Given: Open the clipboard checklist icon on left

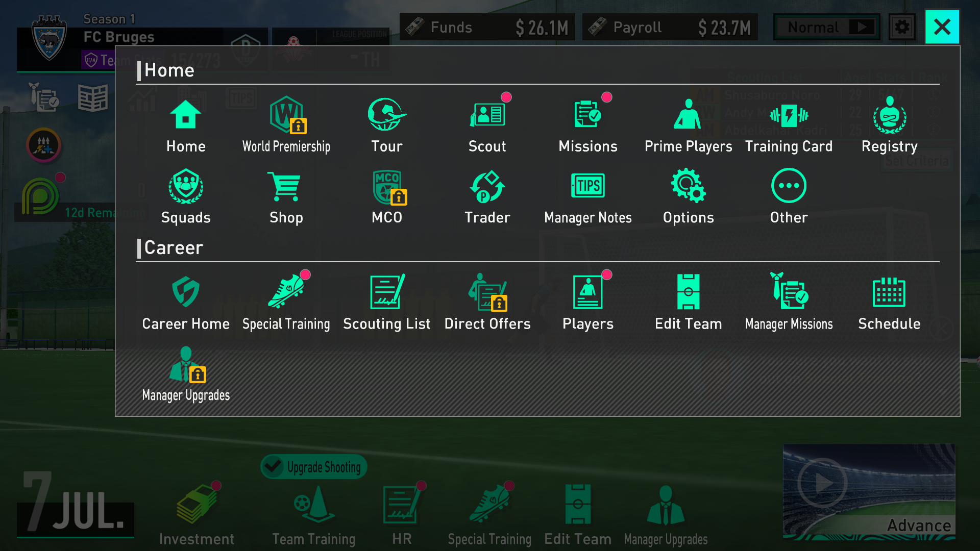Looking at the screenshot, I should pos(44,97).
